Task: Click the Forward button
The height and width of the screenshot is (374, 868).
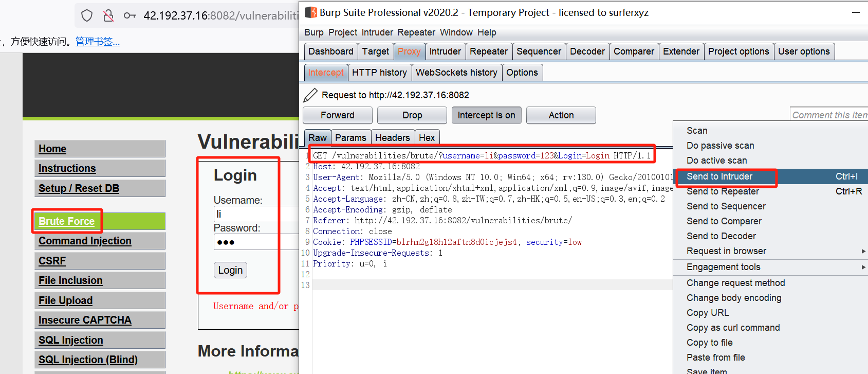Action: tap(338, 115)
